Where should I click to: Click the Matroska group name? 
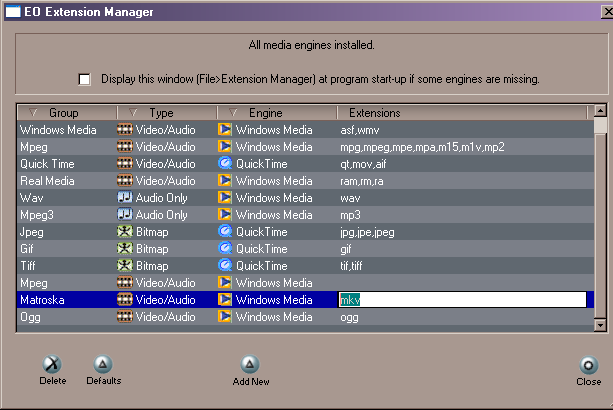pos(42,300)
